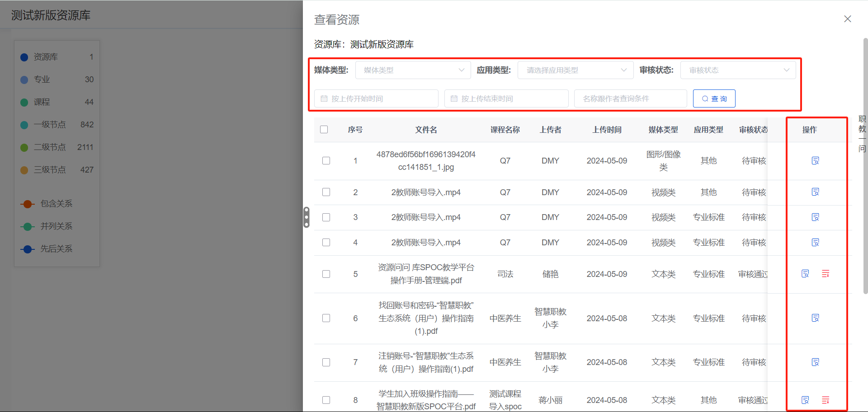Screen dimensions: 868x412
Task: Click the 查询 search button
Action: [x=714, y=98]
